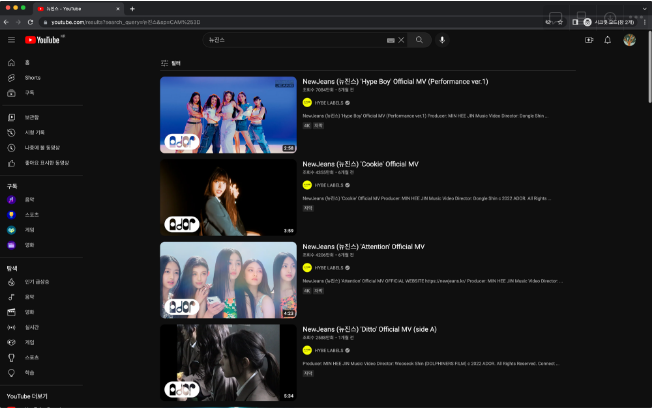
Task: Open the notifications bell
Action: (x=608, y=40)
